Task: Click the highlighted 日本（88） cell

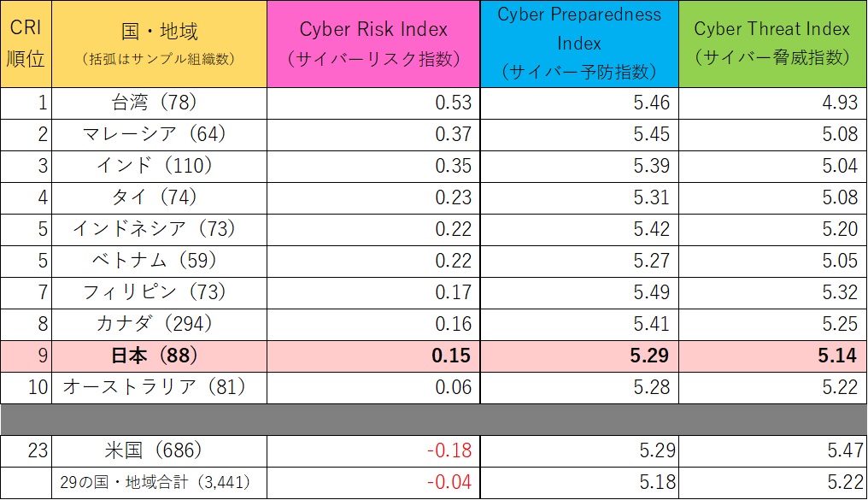Action: click(x=159, y=356)
